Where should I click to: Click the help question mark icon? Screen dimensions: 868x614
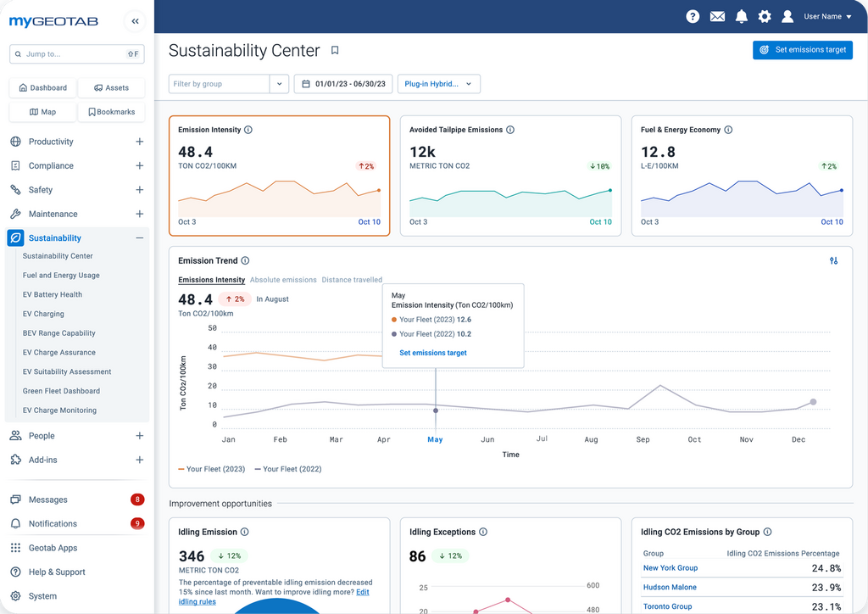pyautogui.click(x=693, y=16)
